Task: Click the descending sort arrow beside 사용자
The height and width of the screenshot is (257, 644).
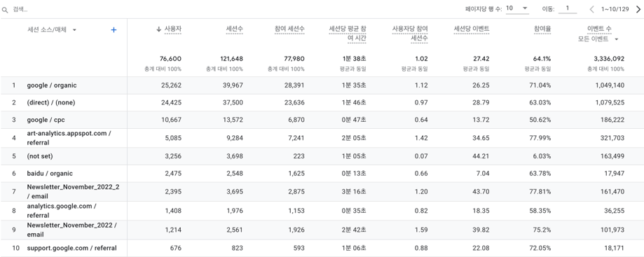Action: coord(158,29)
